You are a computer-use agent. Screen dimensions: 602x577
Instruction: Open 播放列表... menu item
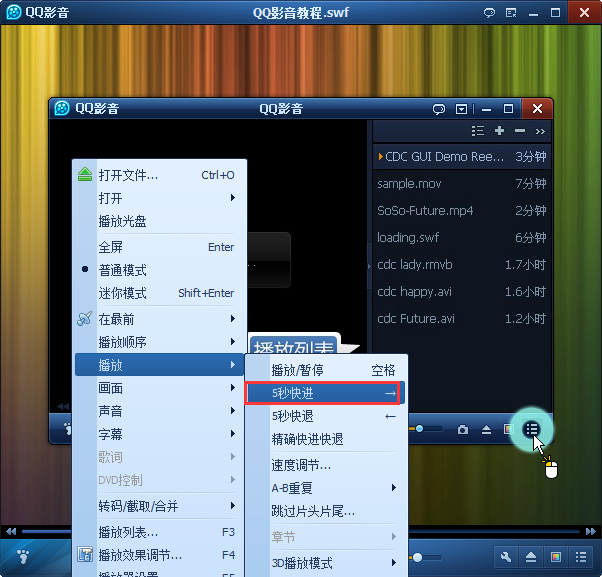click(159, 532)
